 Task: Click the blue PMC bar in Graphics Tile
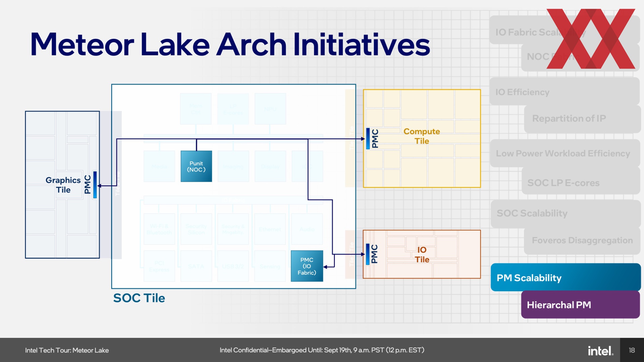(x=95, y=185)
